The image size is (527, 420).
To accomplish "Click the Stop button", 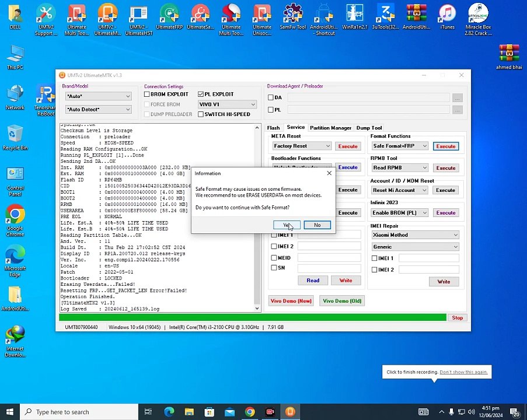I will point(457,317).
